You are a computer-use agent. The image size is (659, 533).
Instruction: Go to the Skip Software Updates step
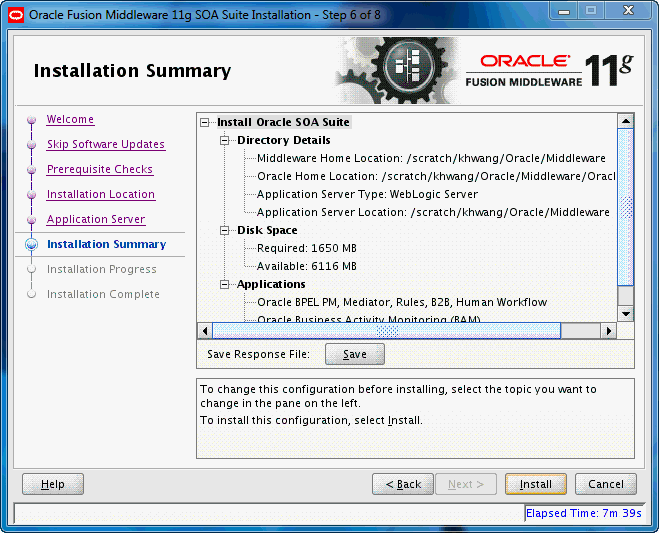click(106, 144)
